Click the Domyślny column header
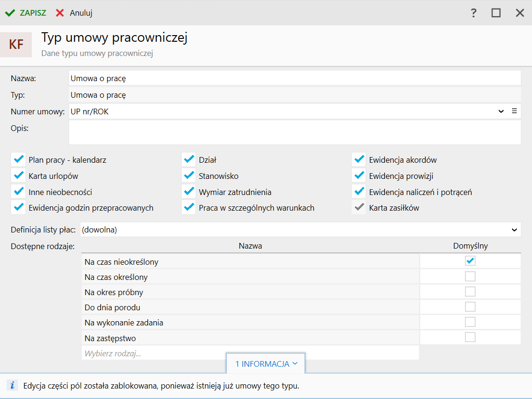This screenshot has height=399, width=532. click(470, 246)
